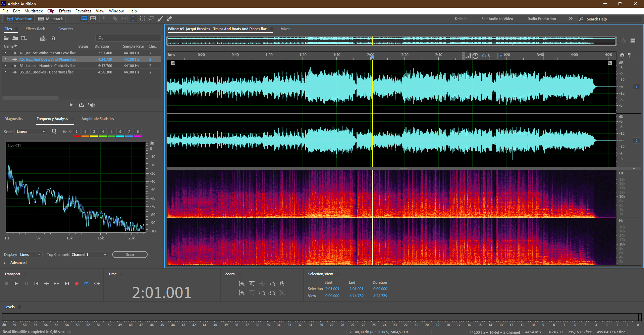644x335 pixels.
Task: Click the Import File icon
Action: pyautogui.click(x=15, y=38)
